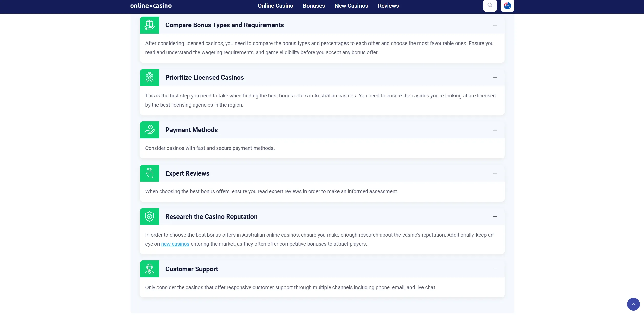Collapse the Expert Reviews section
Image resolution: width=644 pixels, height=315 pixels.
point(495,173)
